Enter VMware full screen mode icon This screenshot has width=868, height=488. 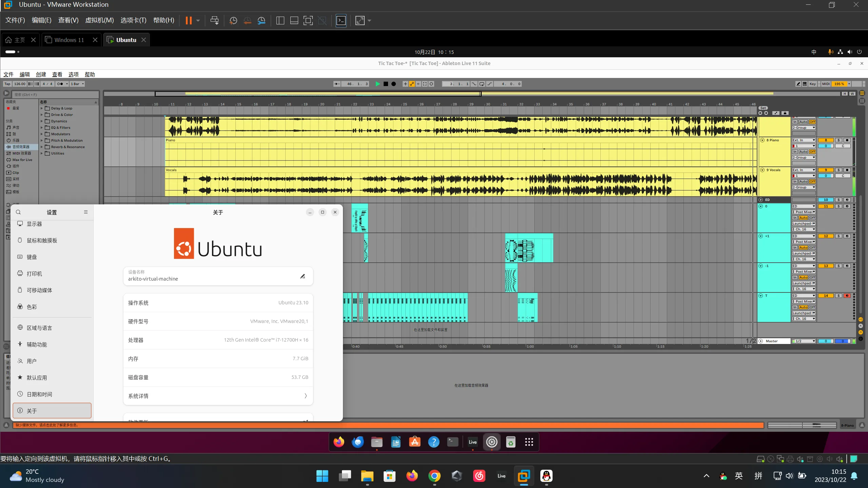pos(308,21)
